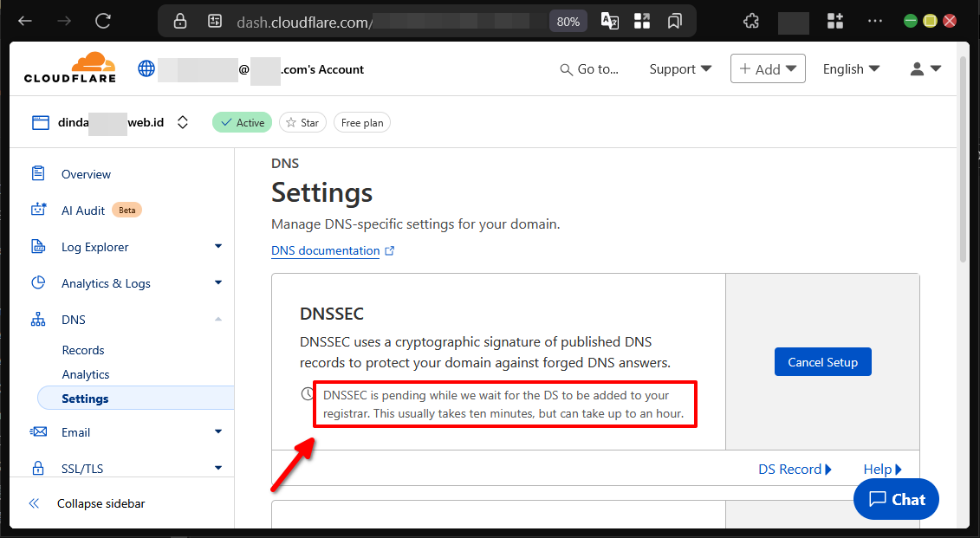Open the browser extensions puzzle icon
Screen dimensions: 980x538
[x=751, y=22]
